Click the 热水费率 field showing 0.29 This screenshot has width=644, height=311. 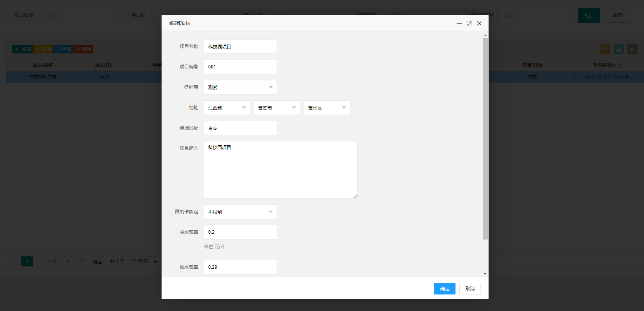pyautogui.click(x=240, y=267)
